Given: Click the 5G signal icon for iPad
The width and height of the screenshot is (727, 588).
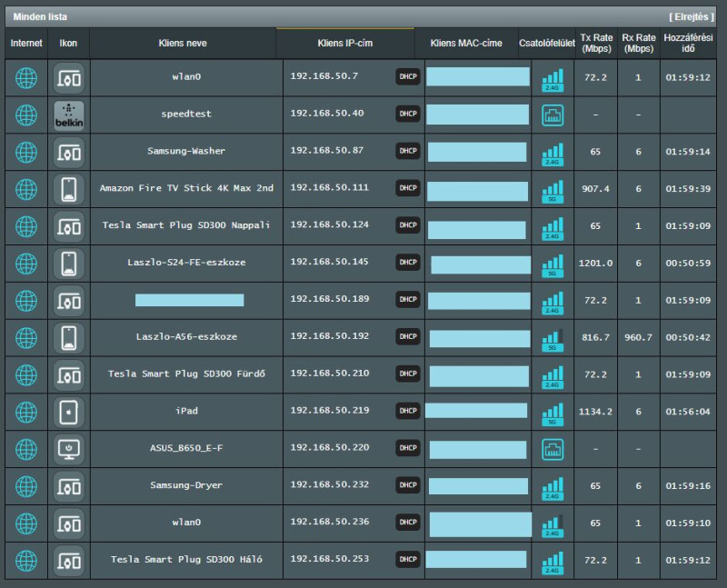Looking at the screenshot, I should pos(553,412).
